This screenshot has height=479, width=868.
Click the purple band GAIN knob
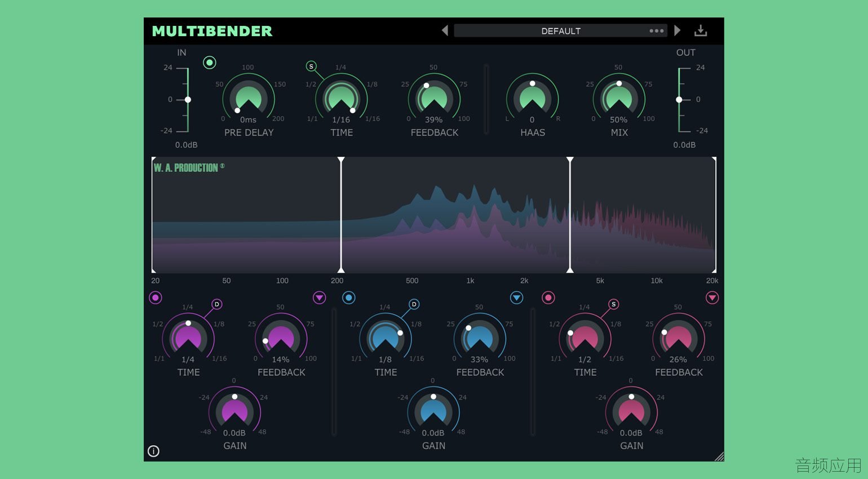(234, 411)
